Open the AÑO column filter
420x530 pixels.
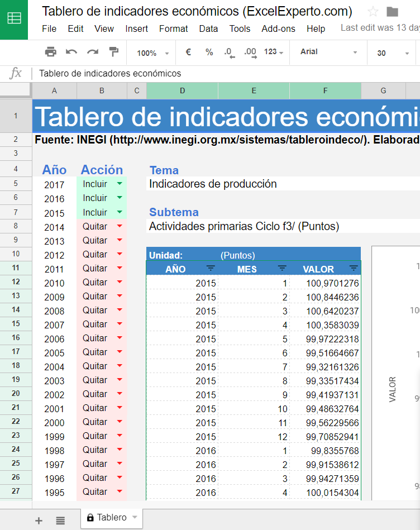211,269
